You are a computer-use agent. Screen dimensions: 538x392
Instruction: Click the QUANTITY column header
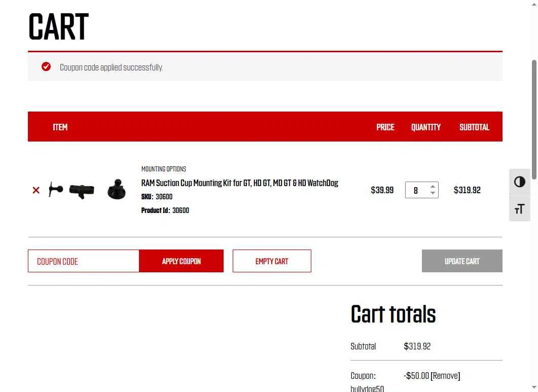tap(426, 127)
